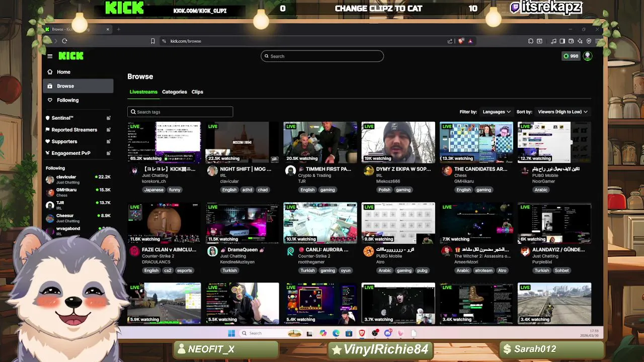
Task: Click the Mlekosz666 channel name
Action: pos(388,182)
